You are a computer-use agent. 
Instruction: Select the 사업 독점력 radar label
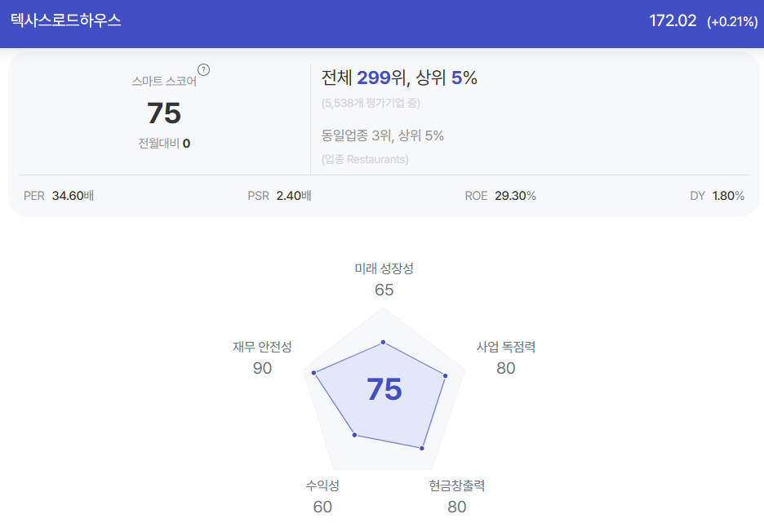[506, 347]
